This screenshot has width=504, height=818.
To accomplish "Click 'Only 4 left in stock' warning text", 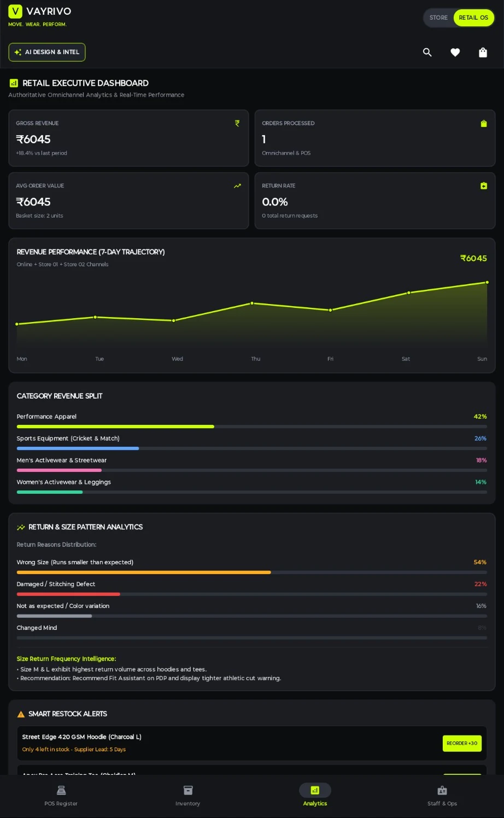I will coord(46,750).
